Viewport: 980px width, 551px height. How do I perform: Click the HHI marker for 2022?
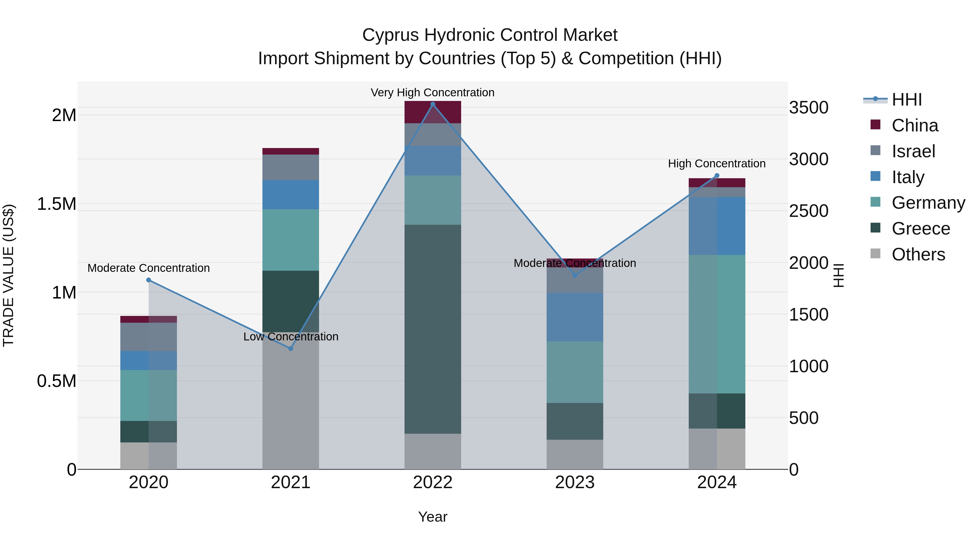(433, 104)
